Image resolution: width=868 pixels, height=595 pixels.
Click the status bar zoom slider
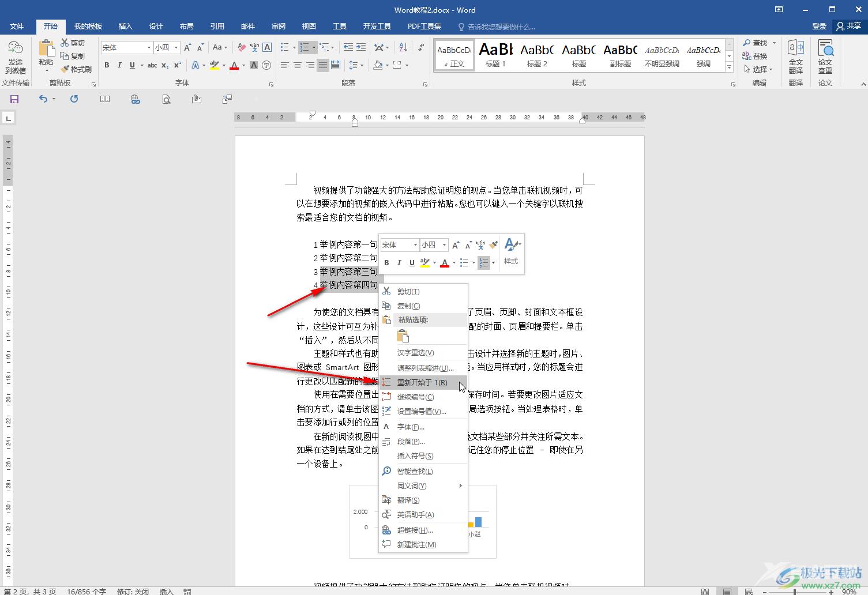795,592
